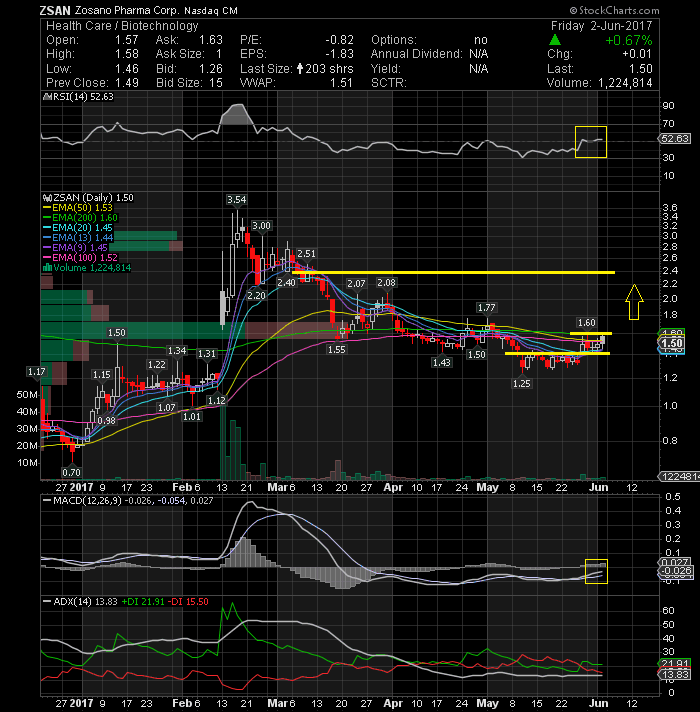Screen dimensions: 700x712
Task: Click the +0.67% percent change value
Action: click(628, 40)
